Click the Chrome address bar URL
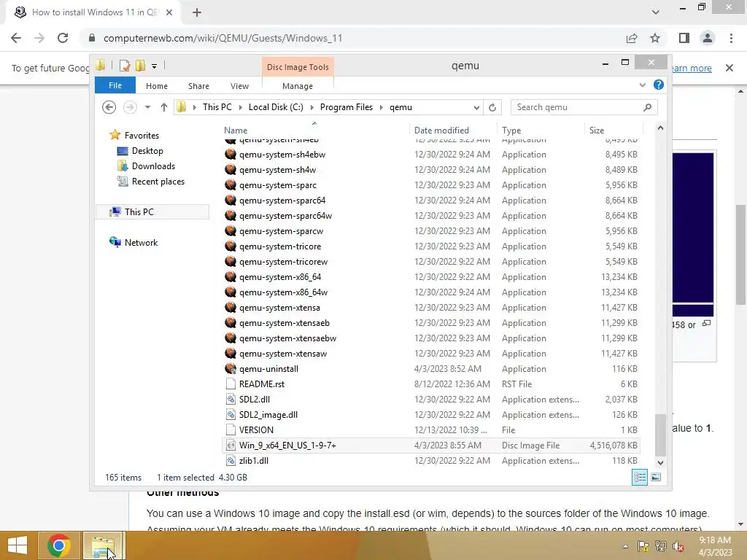Viewport: 747px width, 560px height. click(223, 38)
